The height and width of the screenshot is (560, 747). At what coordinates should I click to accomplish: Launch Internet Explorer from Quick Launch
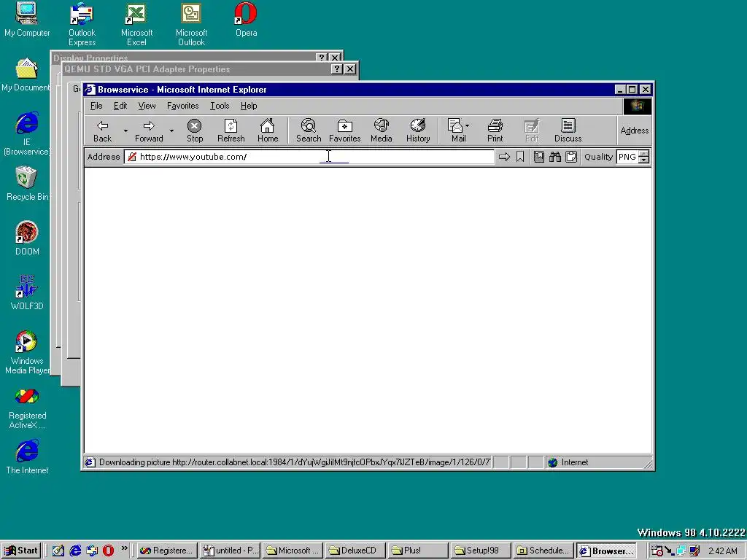point(75,551)
